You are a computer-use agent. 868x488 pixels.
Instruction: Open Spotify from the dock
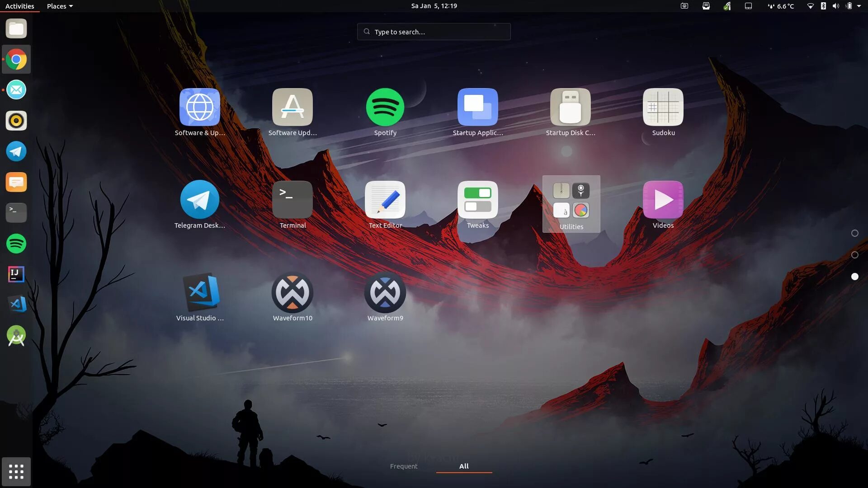click(x=16, y=244)
